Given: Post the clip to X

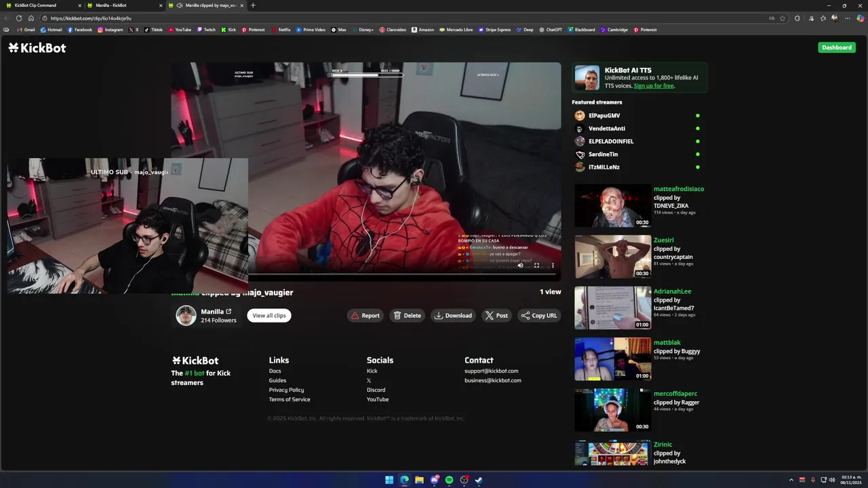Looking at the screenshot, I should tap(496, 315).
